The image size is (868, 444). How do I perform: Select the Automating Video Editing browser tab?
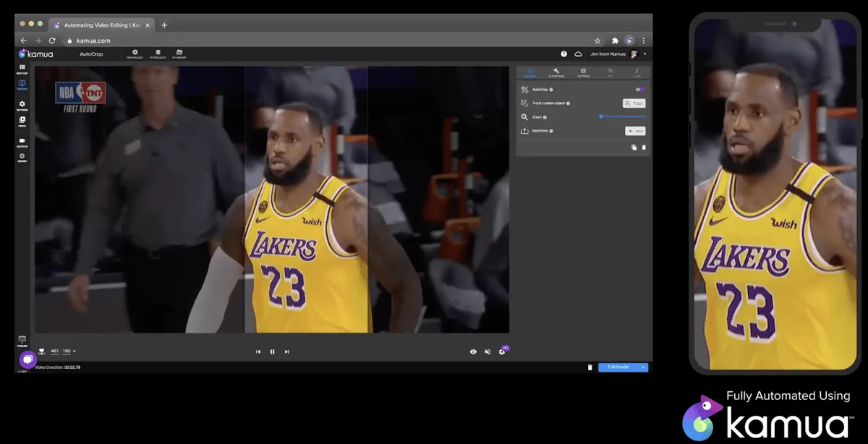click(103, 25)
